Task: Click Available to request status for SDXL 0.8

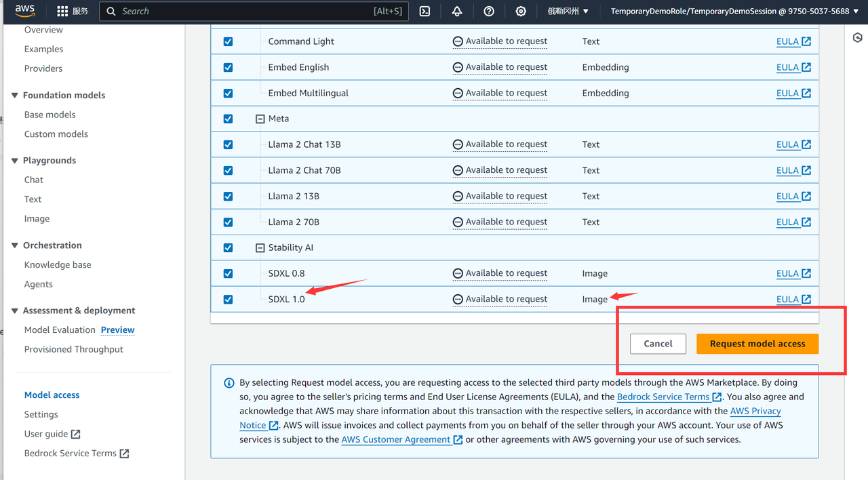Action: (500, 274)
